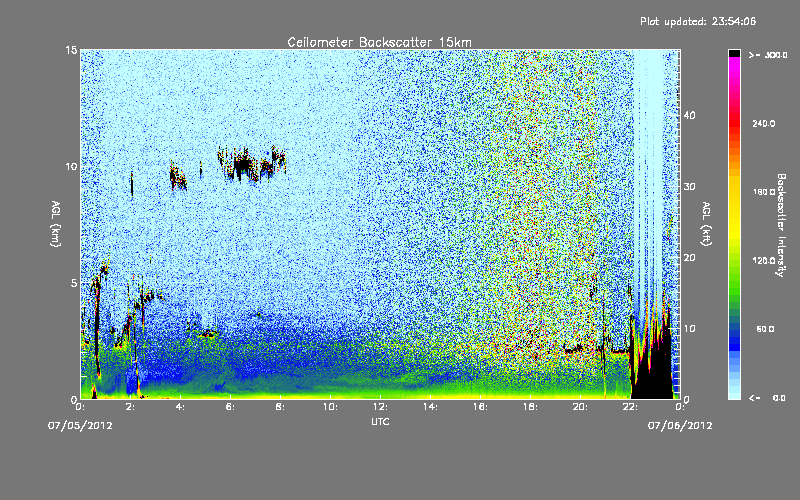Screen dimensions: 800x500
Task: Click the start date '07/05/2012'
Action: [x=80, y=426]
